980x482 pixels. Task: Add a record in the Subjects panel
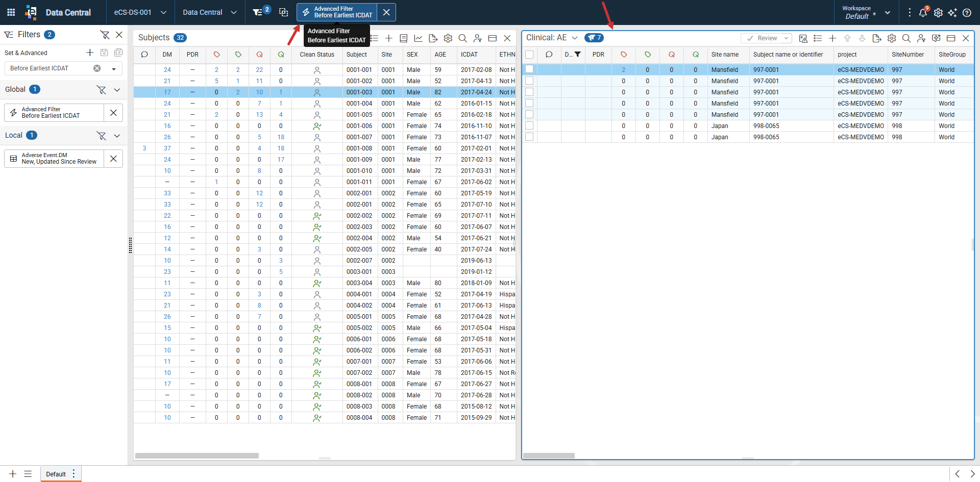pyautogui.click(x=388, y=38)
